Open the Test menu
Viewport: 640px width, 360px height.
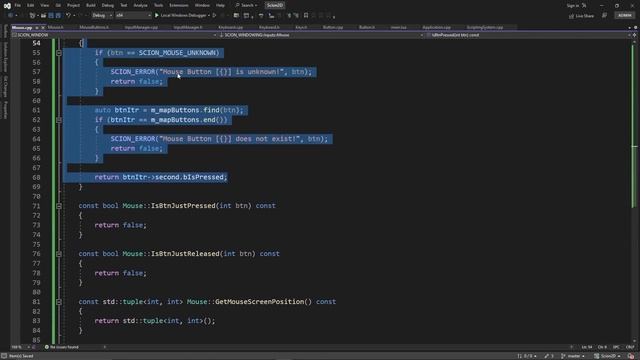pyautogui.click(x=124, y=5)
